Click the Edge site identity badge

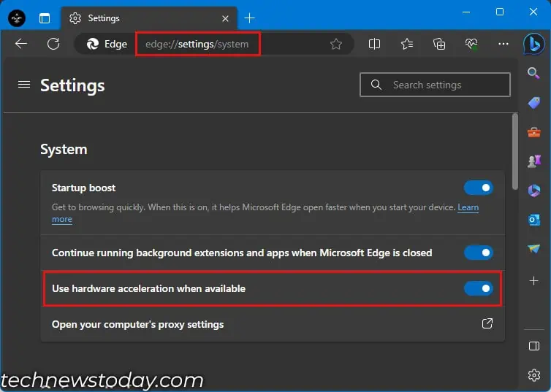pyautogui.click(x=107, y=45)
